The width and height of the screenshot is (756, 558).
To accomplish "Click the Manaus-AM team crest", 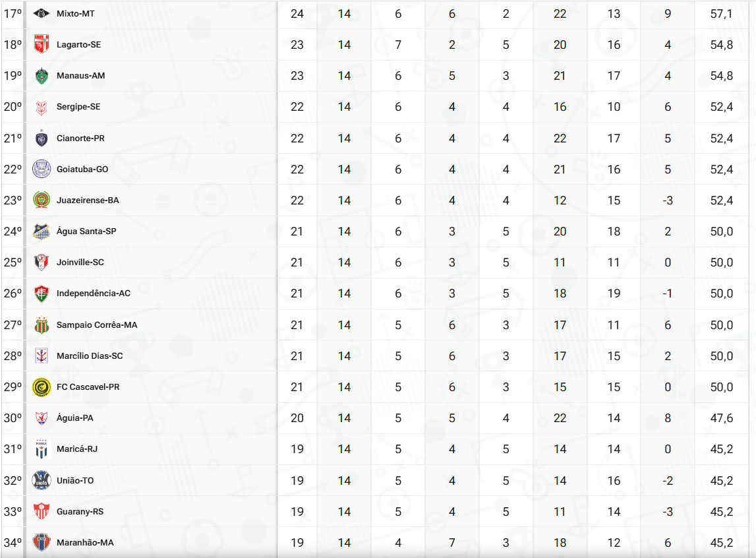I will pyautogui.click(x=41, y=76).
